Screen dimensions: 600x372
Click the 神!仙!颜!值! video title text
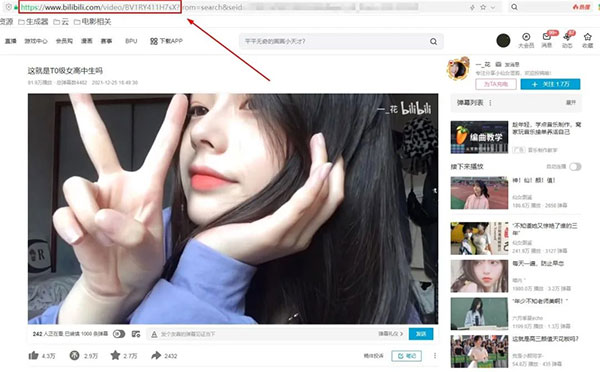tap(534, 180)
